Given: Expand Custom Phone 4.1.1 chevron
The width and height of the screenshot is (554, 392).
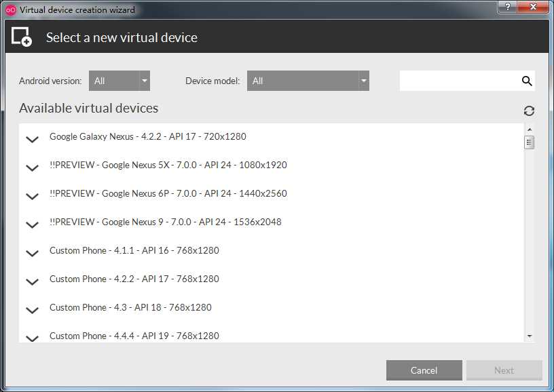Looking at the screenshot, I should click(x=32, y=254).
